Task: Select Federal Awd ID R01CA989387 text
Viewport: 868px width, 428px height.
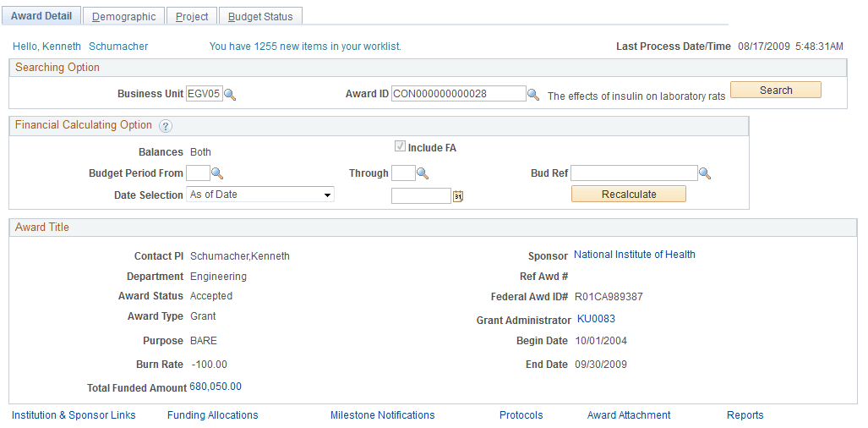Action: point(609,297)
